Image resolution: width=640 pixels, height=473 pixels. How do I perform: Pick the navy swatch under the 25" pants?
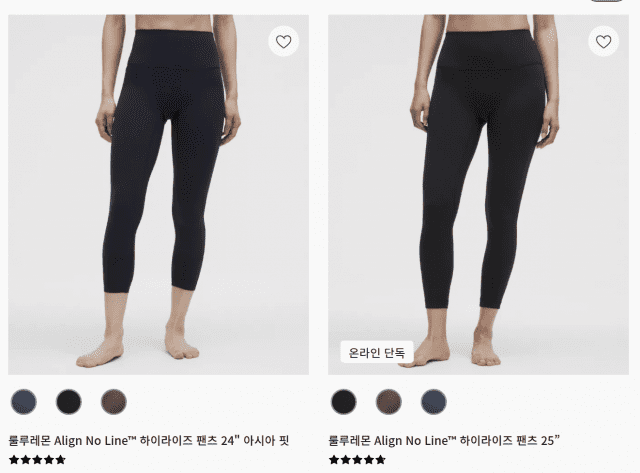point(433,402)
